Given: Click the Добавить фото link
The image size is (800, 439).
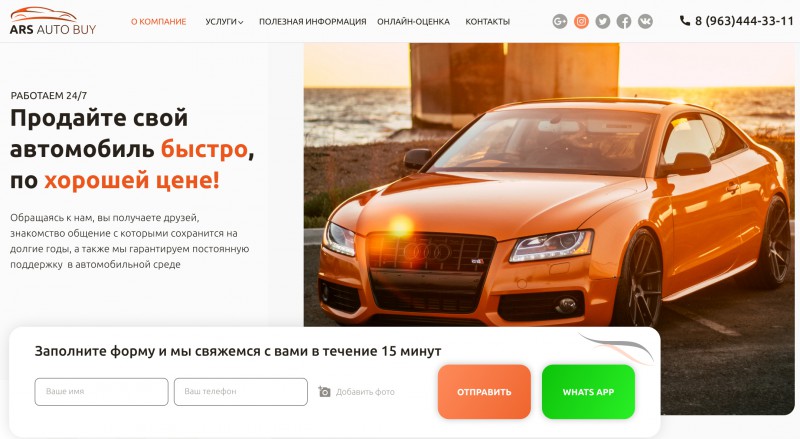Looking at the screenshot, I should pyautogui.click(x=365, y=392).
